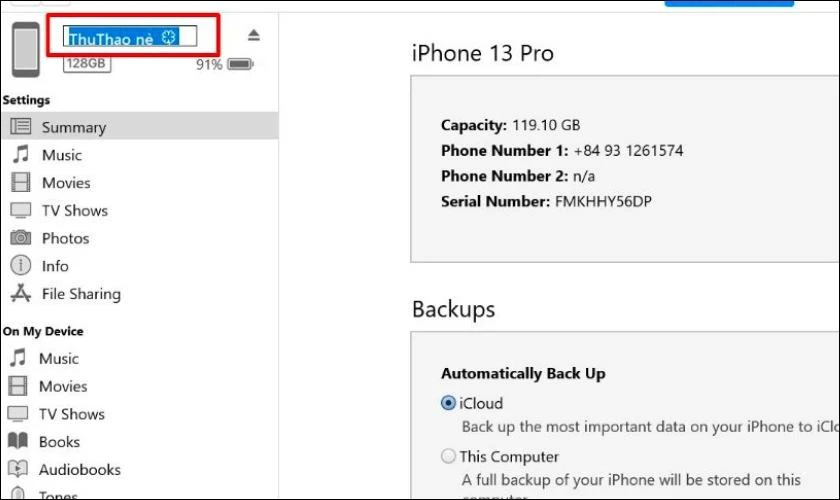The height and width of the screenshot is (500, 840).
Task: Click the device name text field
Action: click(130, 36)
